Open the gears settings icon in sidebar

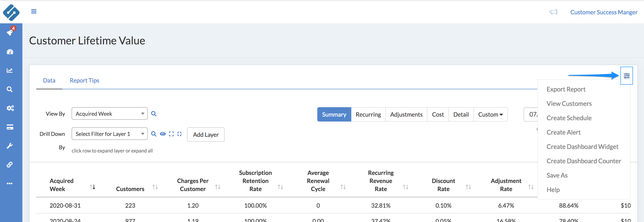tap(10, 108)
